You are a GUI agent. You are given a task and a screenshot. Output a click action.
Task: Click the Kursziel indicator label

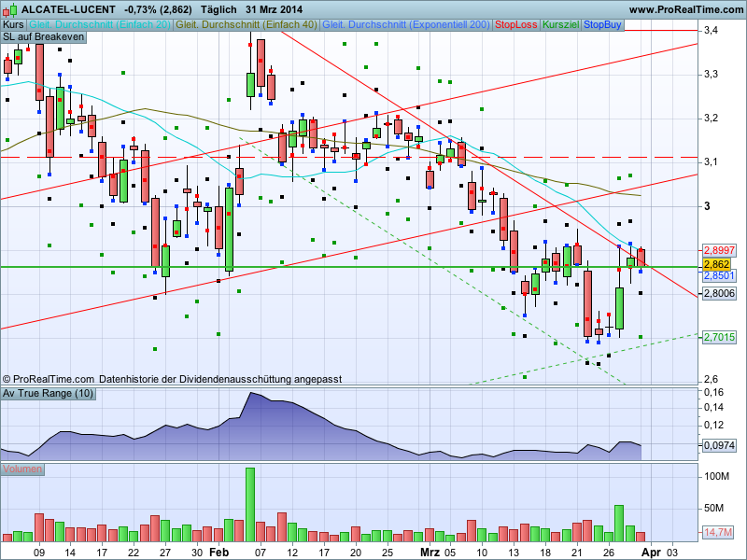coord(561,25)
